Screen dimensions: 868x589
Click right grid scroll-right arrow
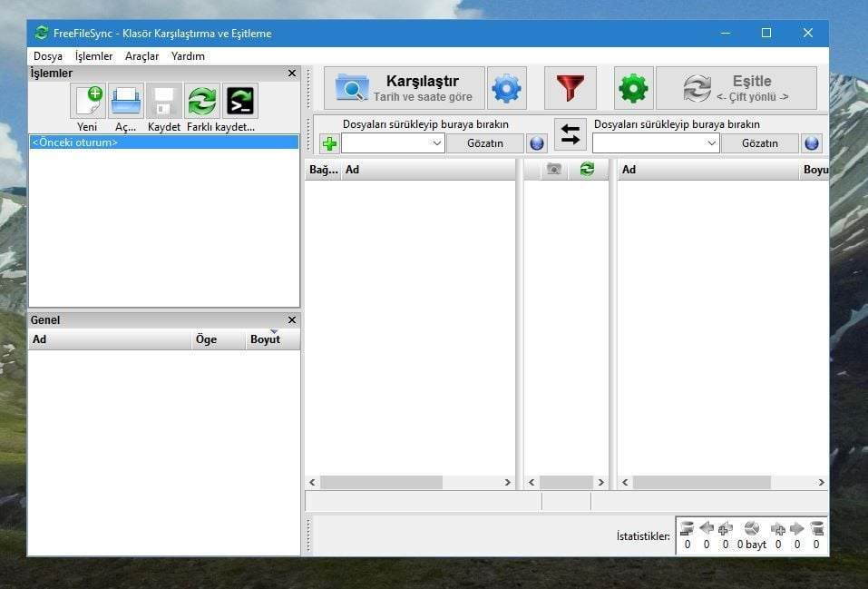tap(822, 483)
